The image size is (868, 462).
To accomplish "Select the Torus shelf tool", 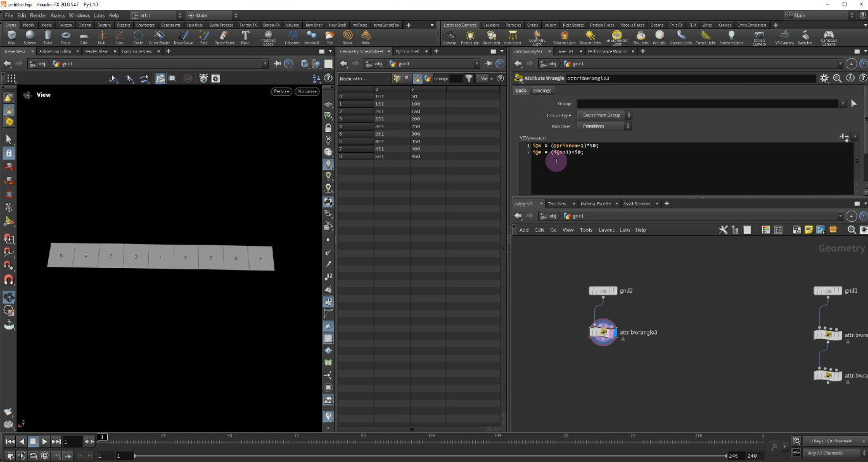I will pos(65,37).
